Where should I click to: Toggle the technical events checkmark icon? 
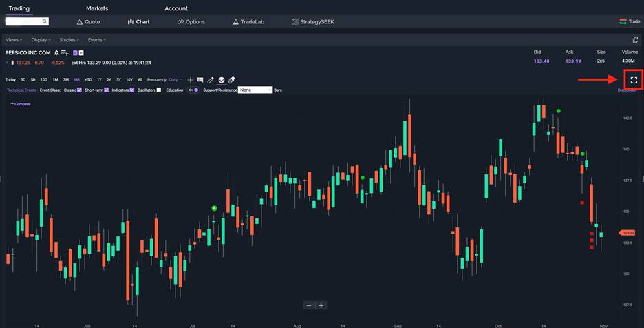point(222,80)
